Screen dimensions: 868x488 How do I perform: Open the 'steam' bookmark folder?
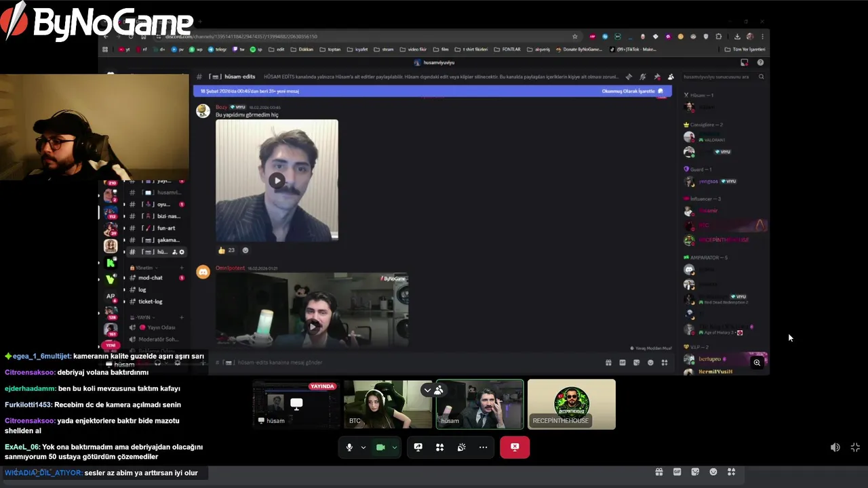(x=384, y=49)
